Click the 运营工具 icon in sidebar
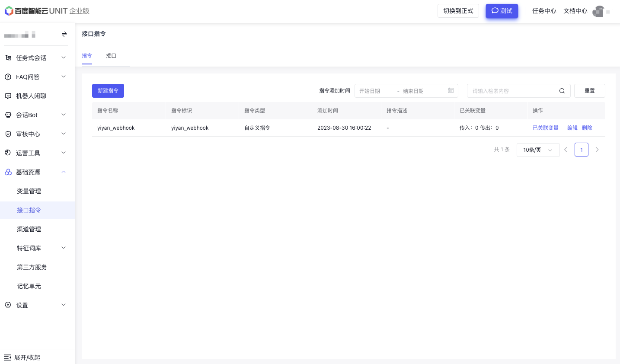 [x=8, y=153]
